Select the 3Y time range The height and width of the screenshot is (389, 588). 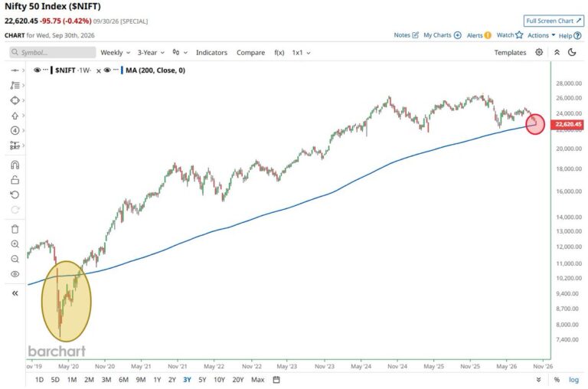click(x=187, y=380)
